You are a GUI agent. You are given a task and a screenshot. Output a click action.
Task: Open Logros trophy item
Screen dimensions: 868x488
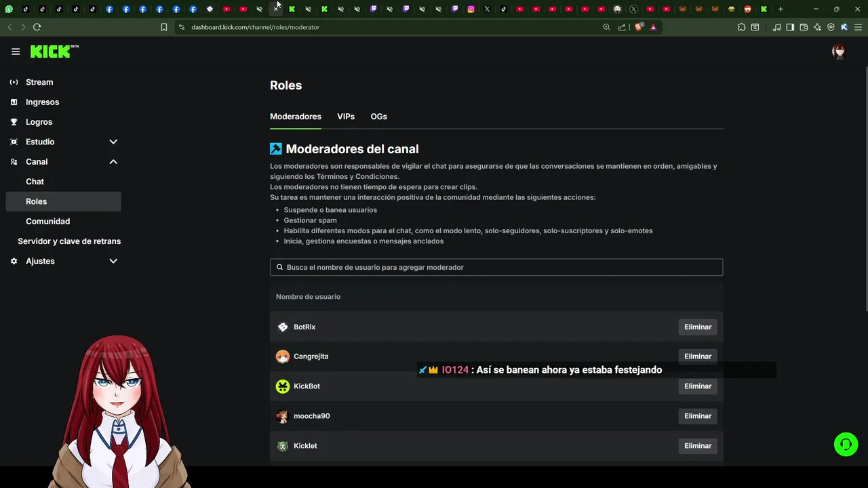coord(39,122)
